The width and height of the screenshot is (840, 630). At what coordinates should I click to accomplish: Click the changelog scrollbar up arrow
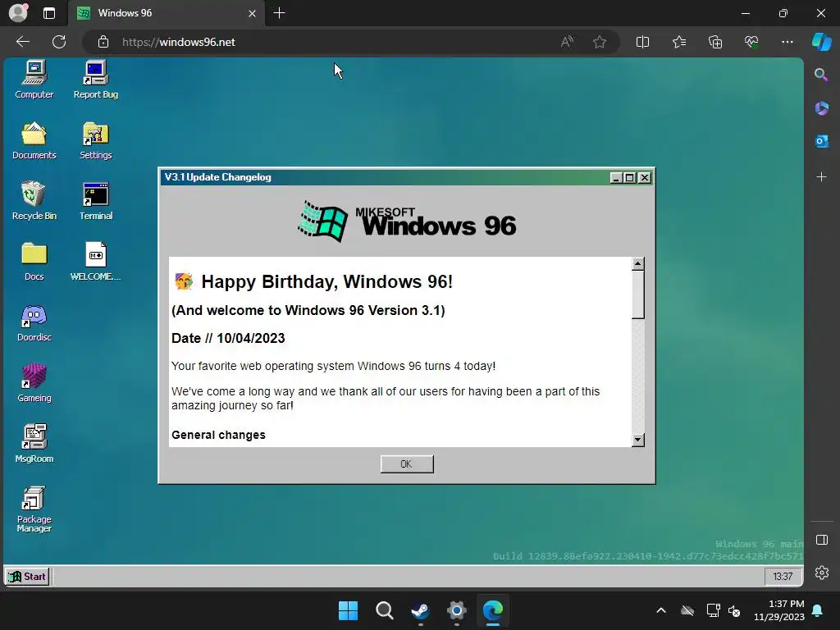click(637, 264)
